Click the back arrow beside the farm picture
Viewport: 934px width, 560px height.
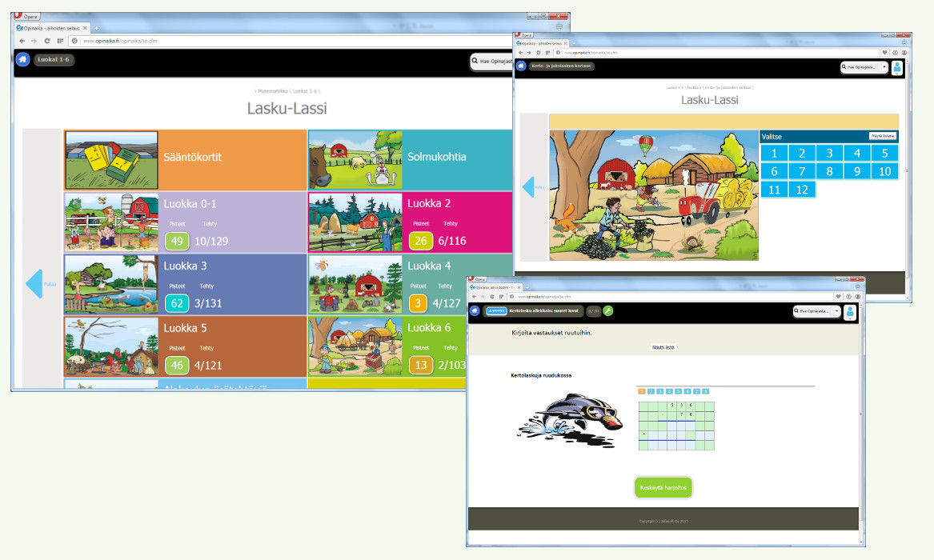[x=528, y=187]
